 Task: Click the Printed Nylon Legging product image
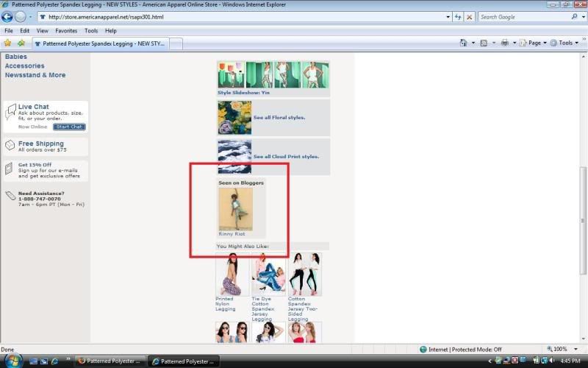(x=232, y=274)
